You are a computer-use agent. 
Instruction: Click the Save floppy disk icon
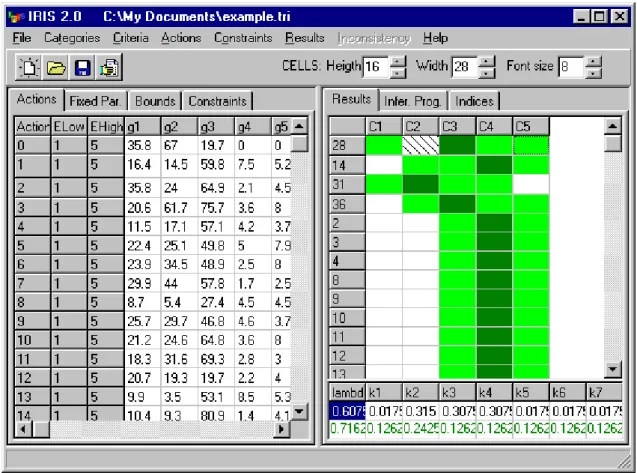tap(82, 67)
